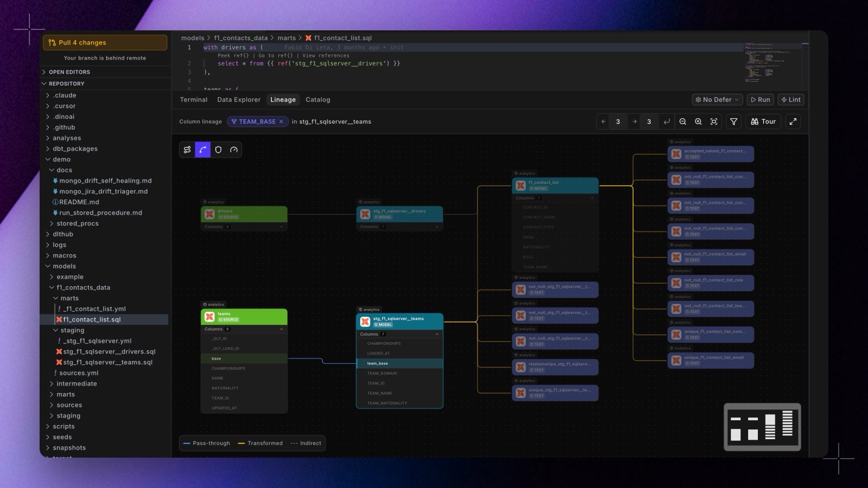Click the lineage minimap overview thumbnail

[x=762, y=427]
